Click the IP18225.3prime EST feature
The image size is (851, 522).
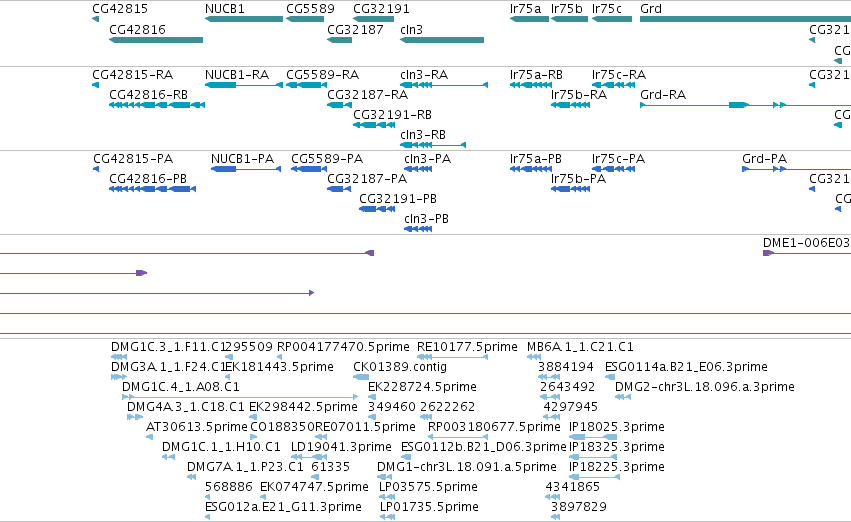pos(594,477)
